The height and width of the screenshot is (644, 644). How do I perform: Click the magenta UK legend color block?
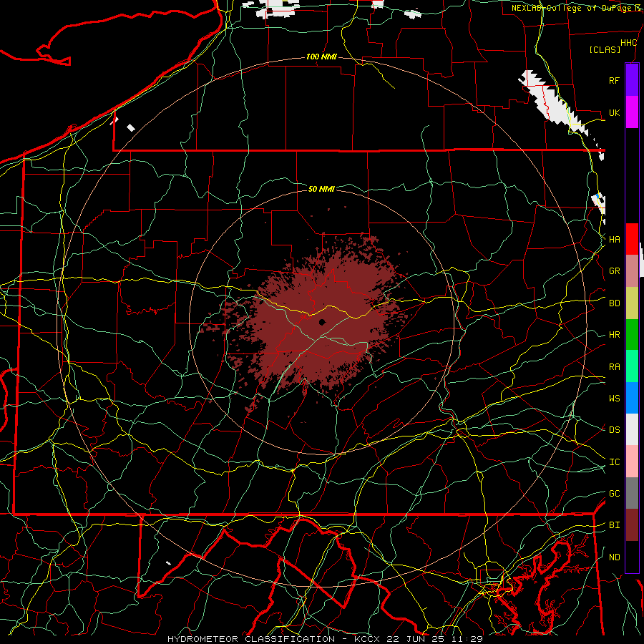(x=632, y=112)
